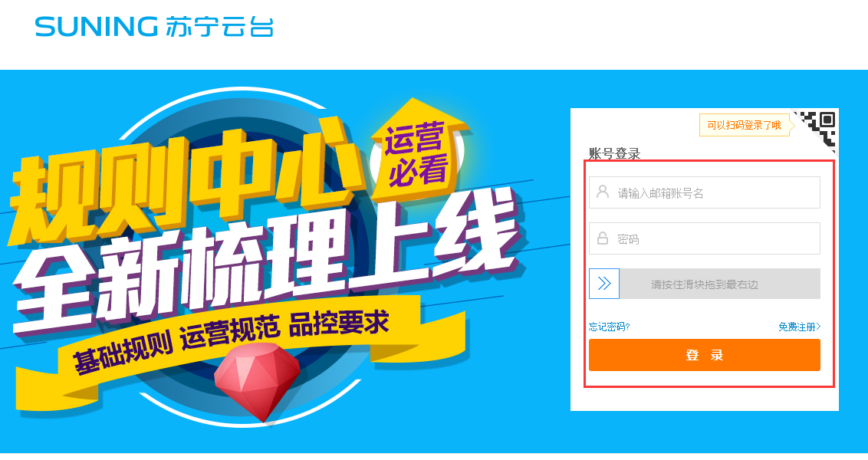Focus the email account name field
868x460 pixels.
(704, 192)
